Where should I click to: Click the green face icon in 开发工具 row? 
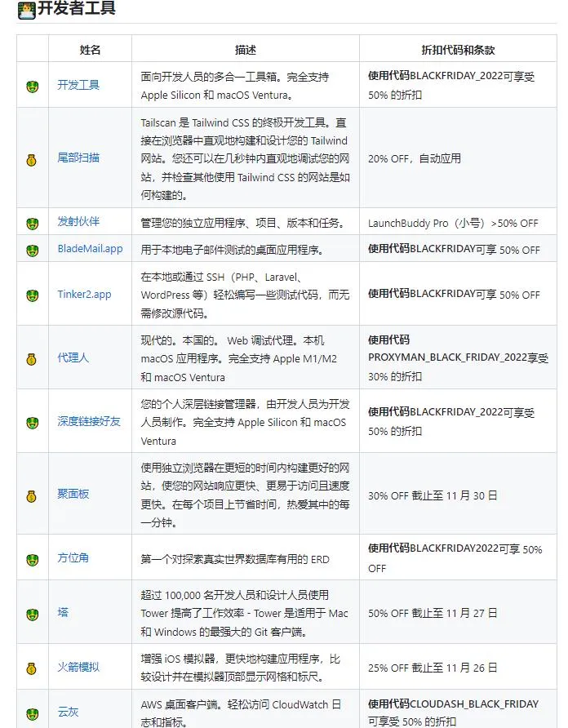click(x=32, y=87)
